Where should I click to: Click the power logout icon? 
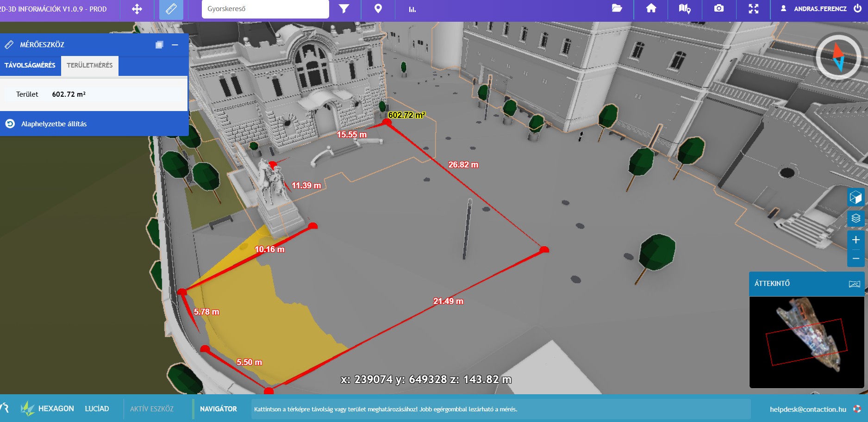pos(858,8)
